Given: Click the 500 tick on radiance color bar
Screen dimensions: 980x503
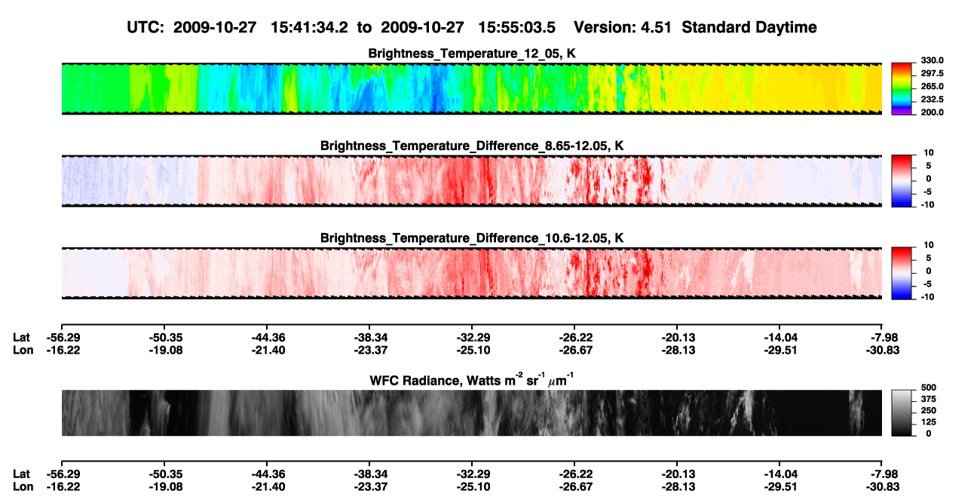Looking at the screenshot, I should click(x=929, y=387).
